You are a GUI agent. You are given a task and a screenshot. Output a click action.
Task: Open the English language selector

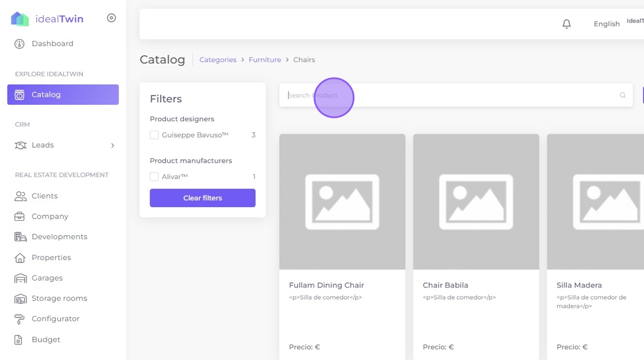click(606, 24)
